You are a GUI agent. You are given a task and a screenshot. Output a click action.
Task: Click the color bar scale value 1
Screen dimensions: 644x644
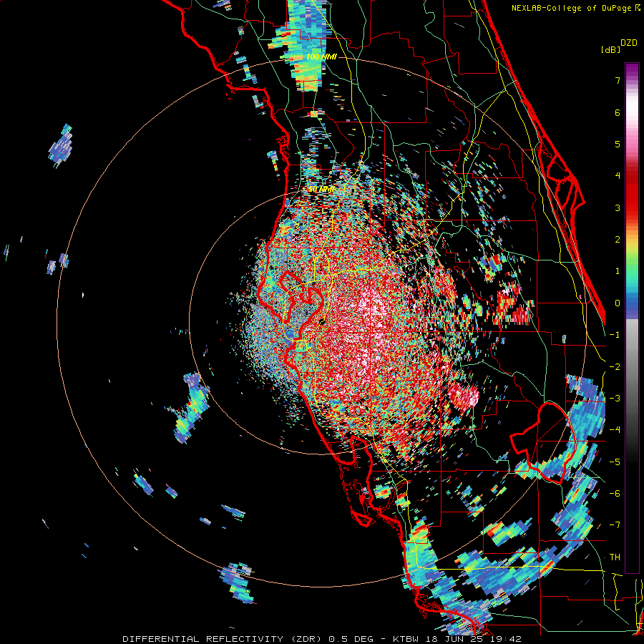click(618, 271)
